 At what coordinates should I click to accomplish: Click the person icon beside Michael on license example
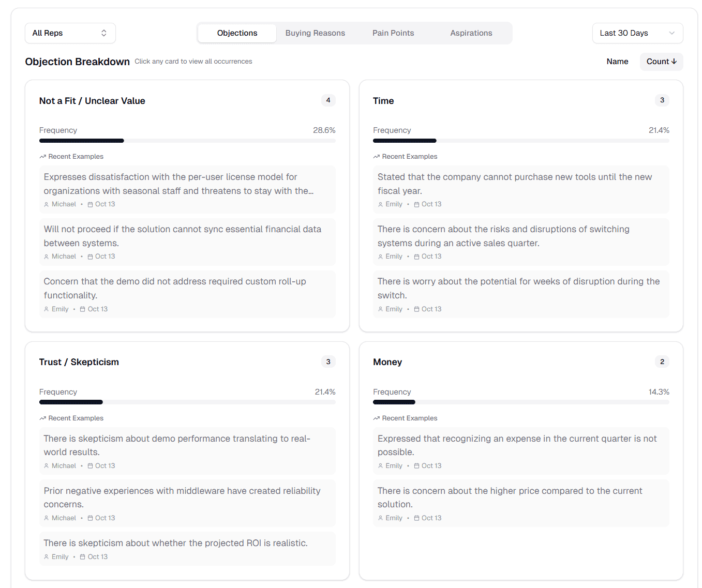click(x=47, y=205)
